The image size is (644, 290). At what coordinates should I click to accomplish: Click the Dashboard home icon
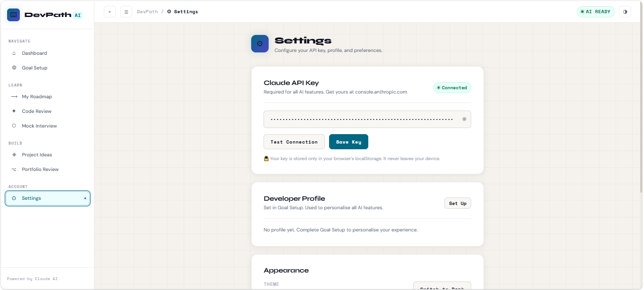14,53
